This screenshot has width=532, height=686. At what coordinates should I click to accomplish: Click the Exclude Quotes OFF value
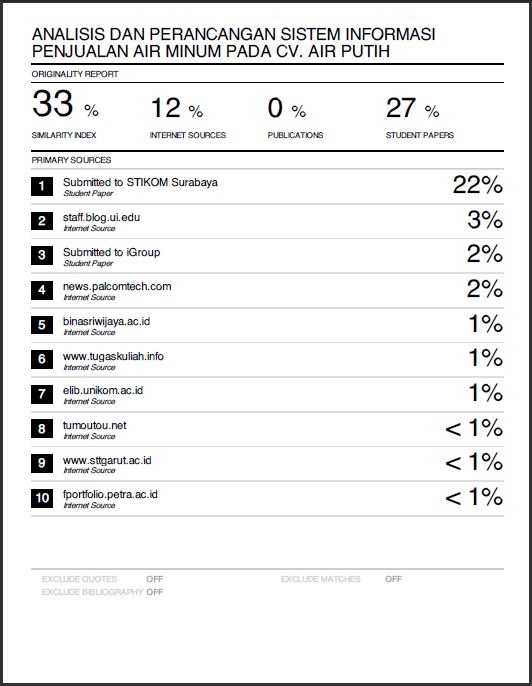154,579
